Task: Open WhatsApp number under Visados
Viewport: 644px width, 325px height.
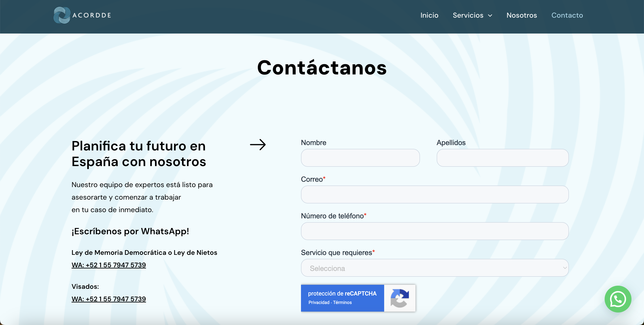Action: coord(109,299)
